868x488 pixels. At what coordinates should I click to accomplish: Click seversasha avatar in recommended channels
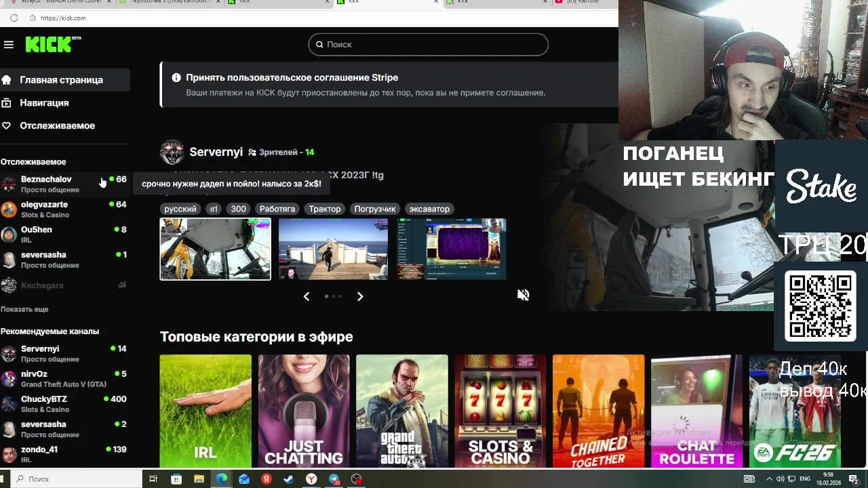coord(9,429)
